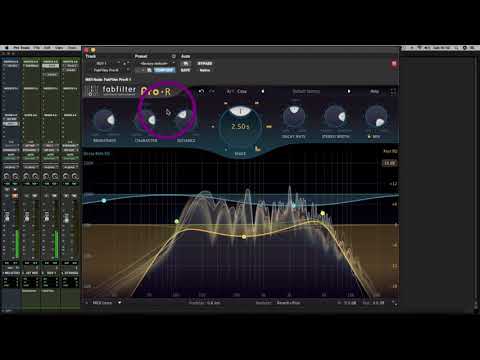
Task: Click the Copy button beside A/B
Action: pyautogui.click(x=242, y=91)
